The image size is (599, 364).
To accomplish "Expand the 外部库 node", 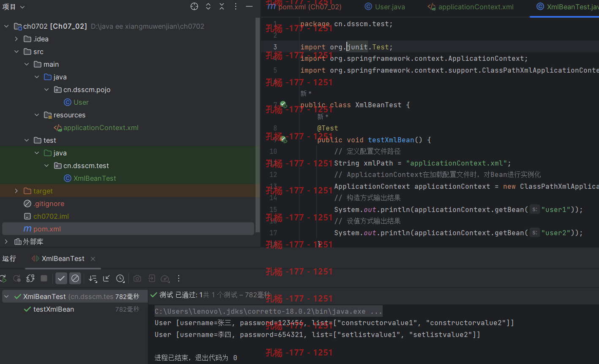I will 6,242.
